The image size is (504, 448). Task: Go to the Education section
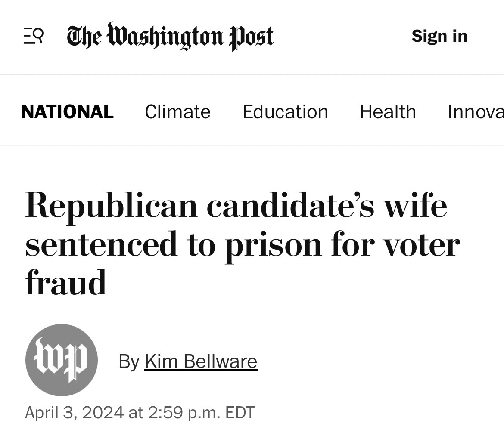point(285,112)
